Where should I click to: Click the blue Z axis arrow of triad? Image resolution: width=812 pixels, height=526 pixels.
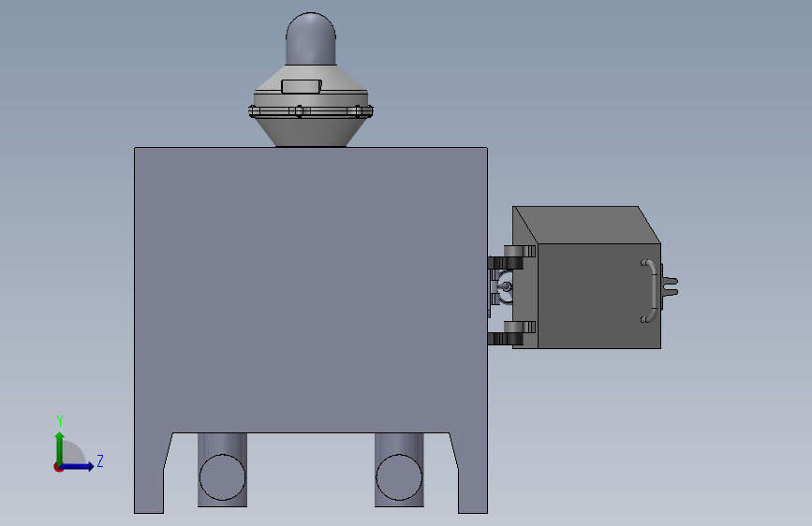click(x=77, y=466)
